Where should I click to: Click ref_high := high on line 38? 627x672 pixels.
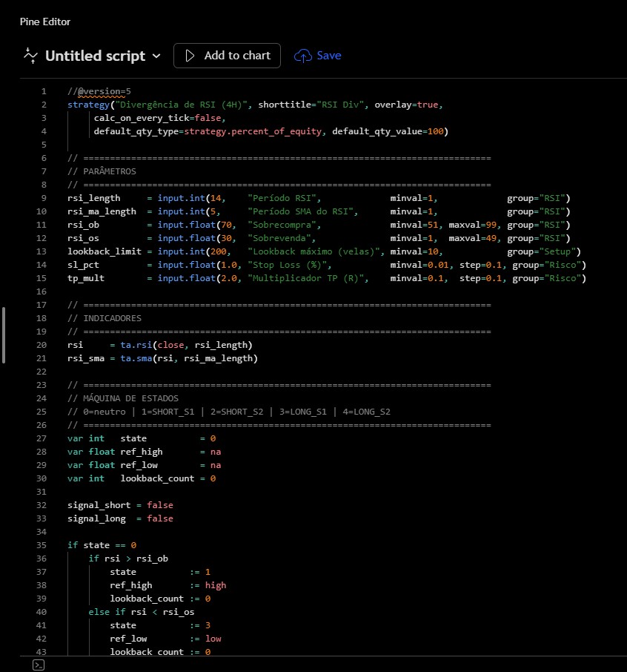[x=168, y=585]
